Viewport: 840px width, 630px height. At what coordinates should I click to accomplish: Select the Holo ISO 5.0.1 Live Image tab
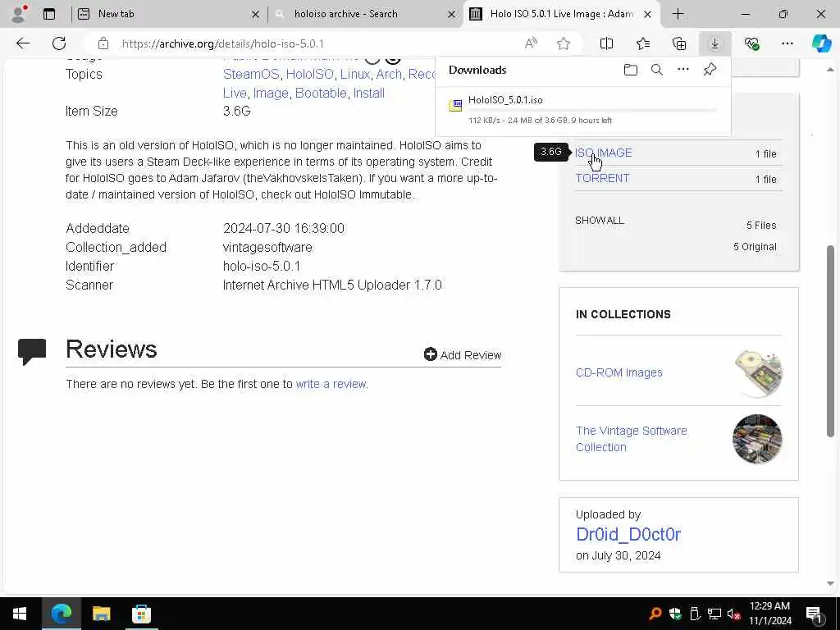(x=561, y=14)
